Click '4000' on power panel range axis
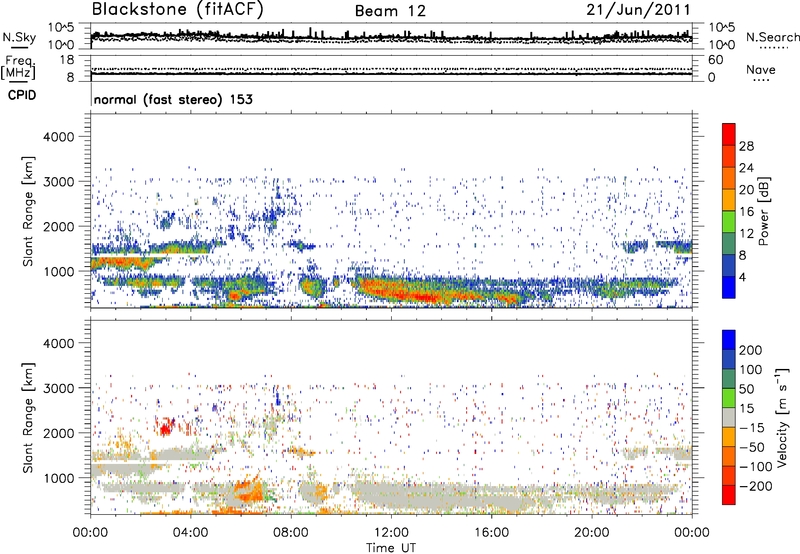The height and width of the screenshot is (554, 800). pyautogui.click(x=58, y=137)
